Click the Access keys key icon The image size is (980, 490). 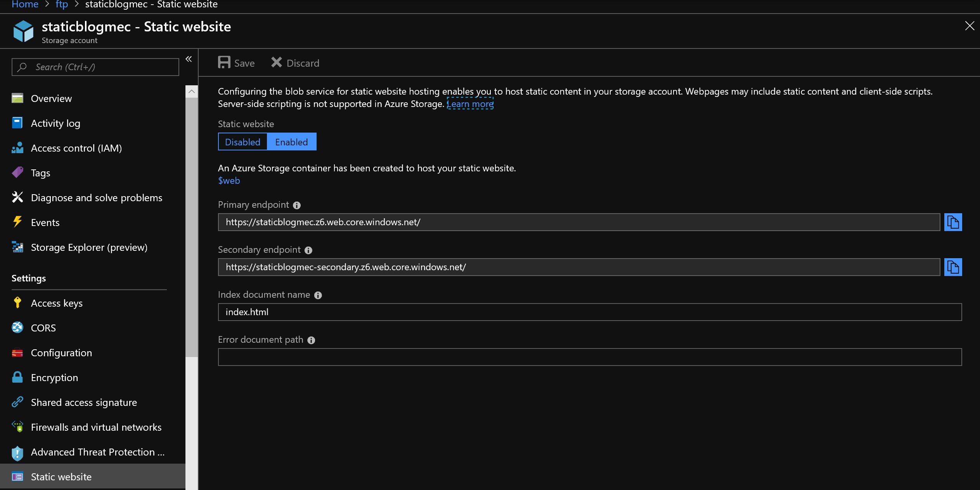point(17,302)
